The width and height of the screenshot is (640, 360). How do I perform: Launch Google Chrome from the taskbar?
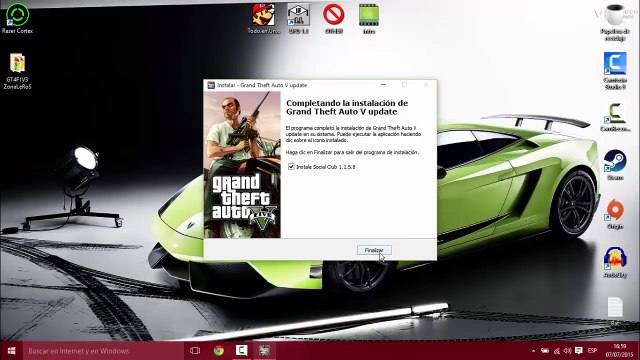218,351
